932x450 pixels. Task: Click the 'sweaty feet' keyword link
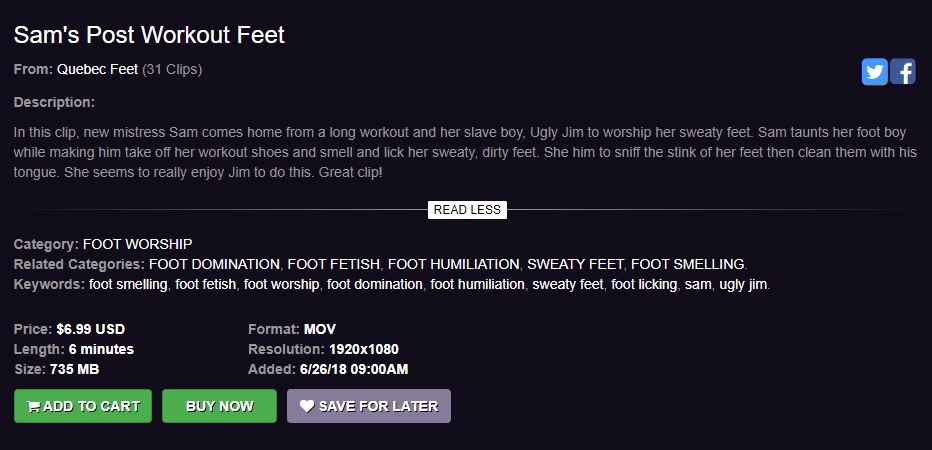point(568,285)
